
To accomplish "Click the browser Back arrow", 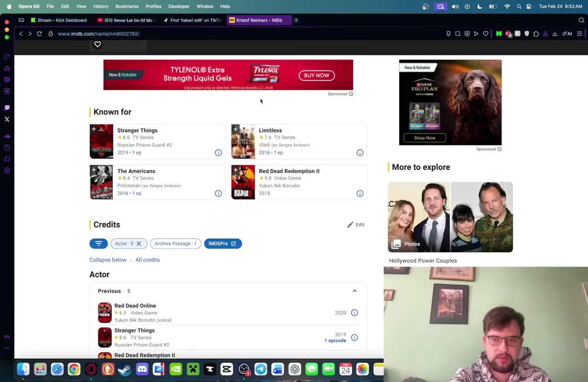I will click(21, 34).
